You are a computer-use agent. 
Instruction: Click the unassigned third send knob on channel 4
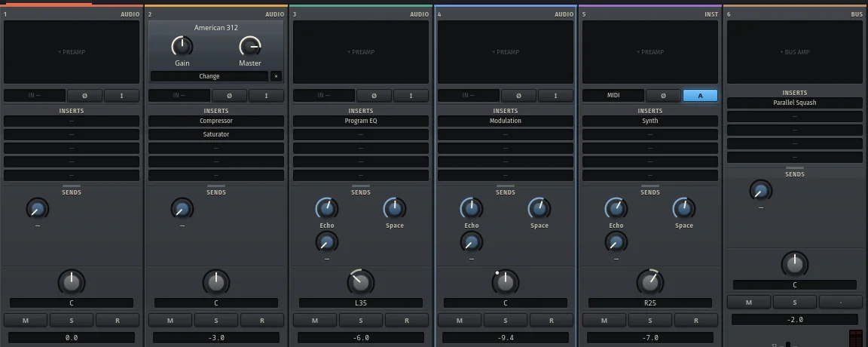(x=471, y=242)
